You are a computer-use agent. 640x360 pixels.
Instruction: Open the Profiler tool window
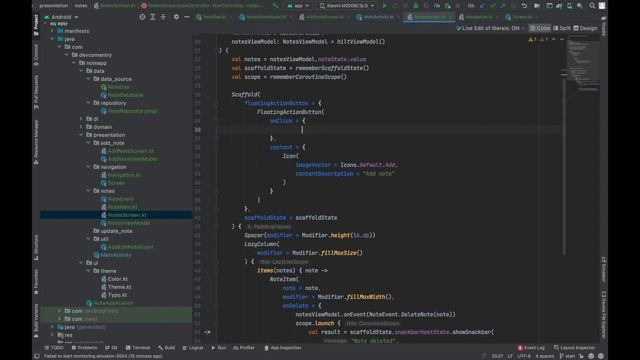tap(244, 348)
